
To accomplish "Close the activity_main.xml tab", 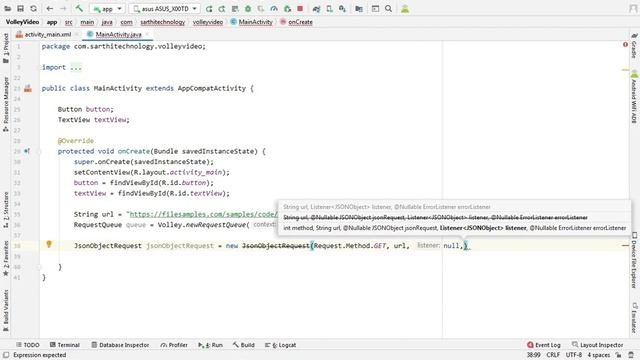I will (x=76, y=34).
